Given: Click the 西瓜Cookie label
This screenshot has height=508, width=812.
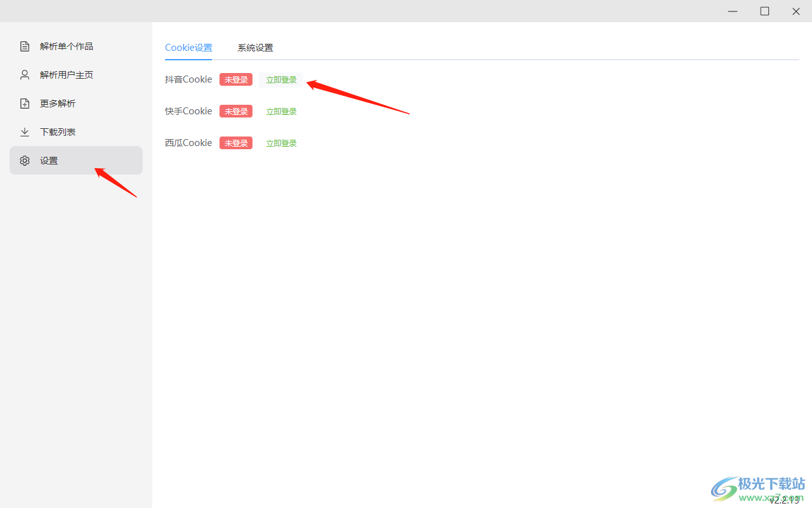Looking at the screenshot, I should (x=188, y=143).
